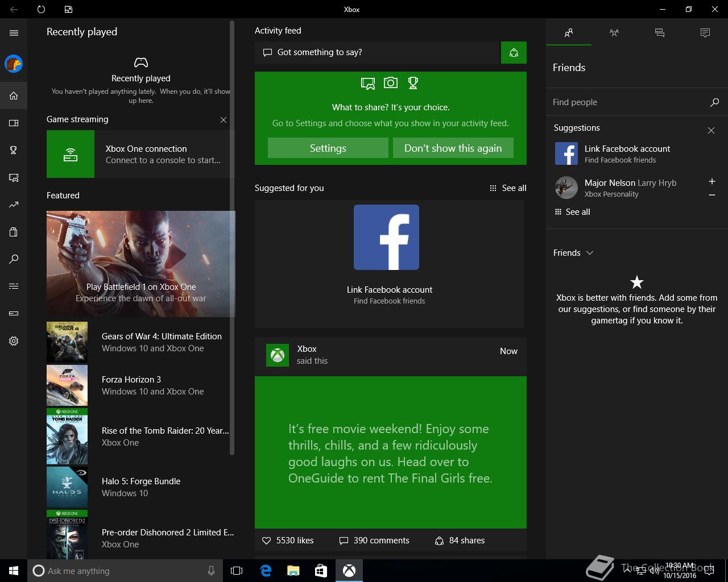The width and height of the screenshot is (728, 582).
Task: Click the Find people search icon
Action: click(x=714, y=102)
